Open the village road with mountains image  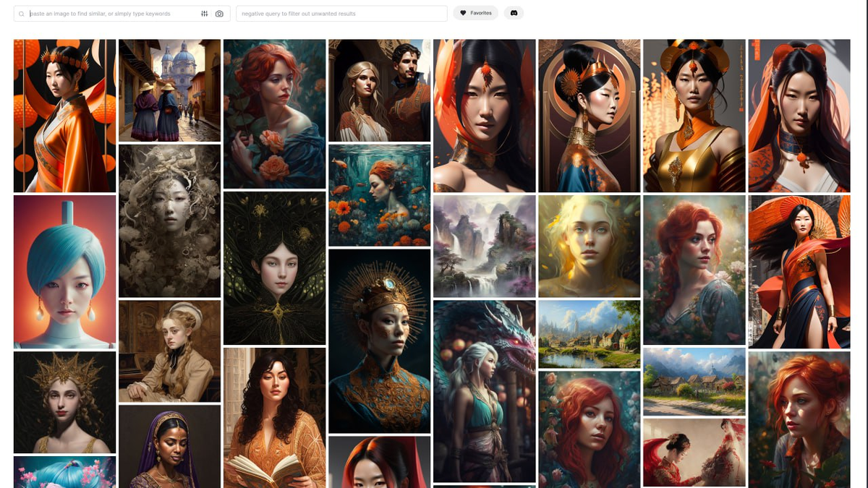coord(694,382)
